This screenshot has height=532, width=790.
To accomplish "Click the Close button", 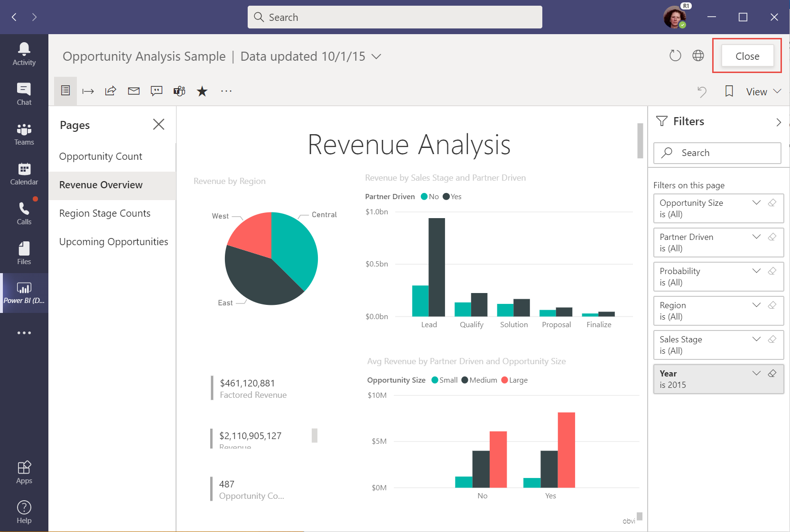I will 747,55.
